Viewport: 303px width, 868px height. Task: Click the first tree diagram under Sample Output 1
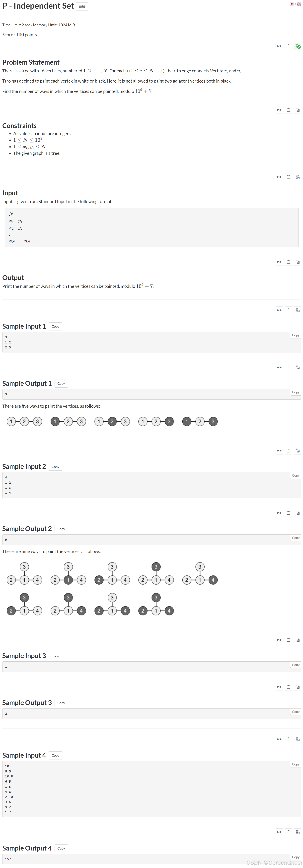[24, 421]
